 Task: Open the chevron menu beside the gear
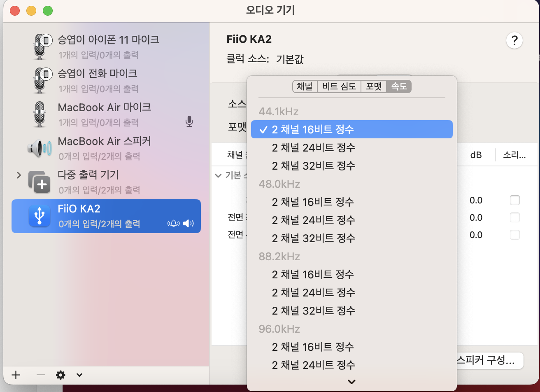(x=79, y=375)
